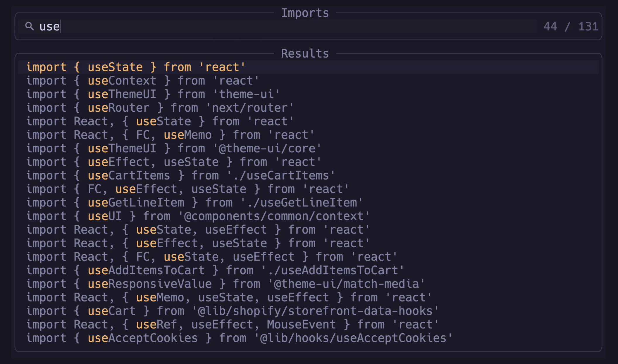This screenshot has height=364, width=618.
Task: Click the 'Results' panel title
Action: pos(305,54)
